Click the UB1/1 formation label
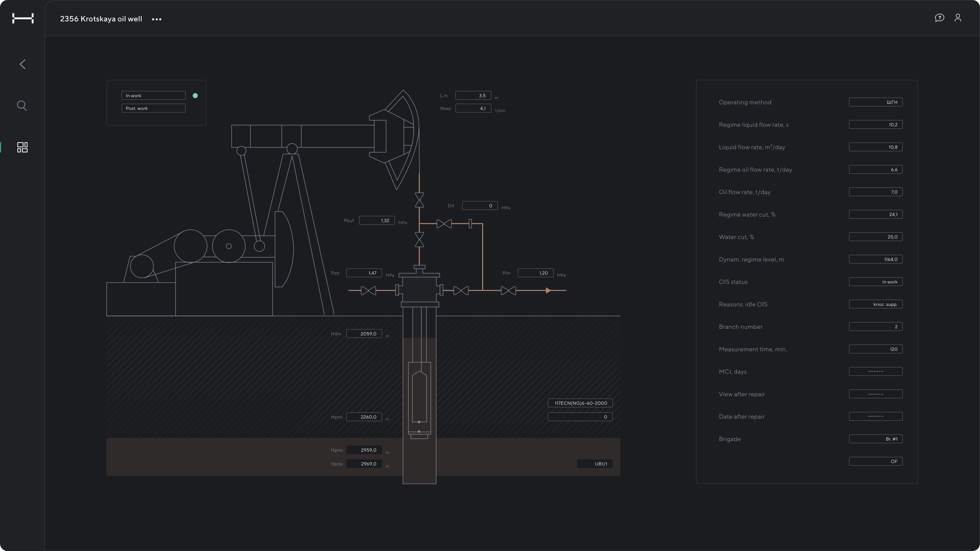Screen dimensions: 980x551 pyautogui.click(x=595, y=464)
